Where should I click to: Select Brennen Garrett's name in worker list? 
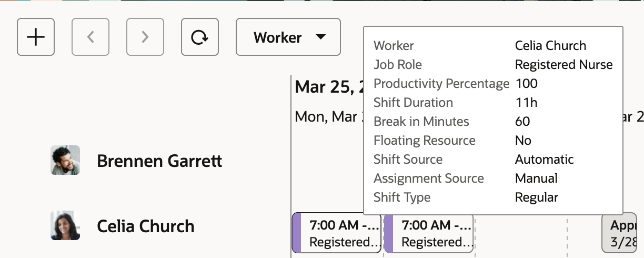tap(159, 161)
